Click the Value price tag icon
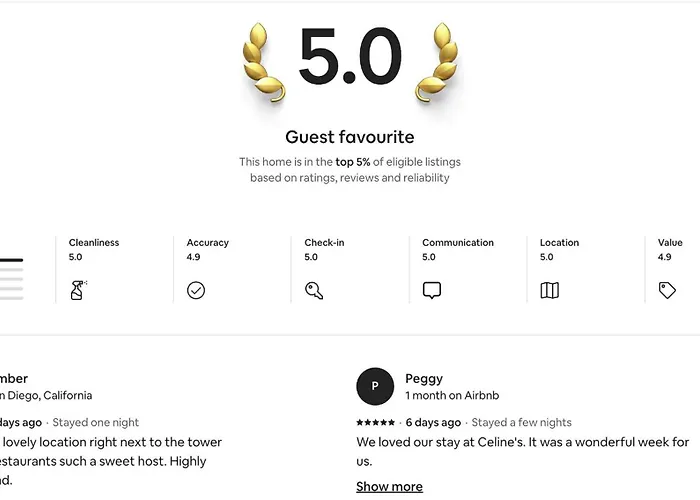The height and width of the screenshot is (500, 700). tap(667, 290)
